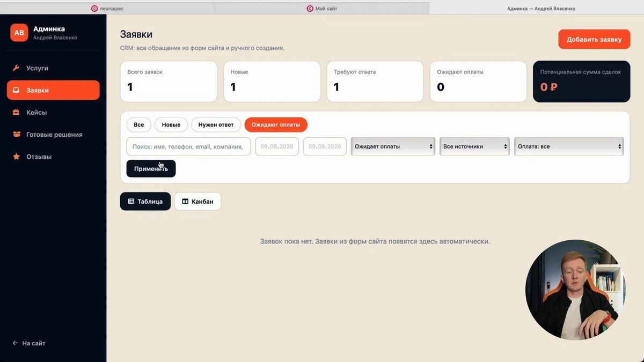The height and width of the screenshot is (362, 644).
Task: Select the Новые filter chip
Action: [171, 125]
